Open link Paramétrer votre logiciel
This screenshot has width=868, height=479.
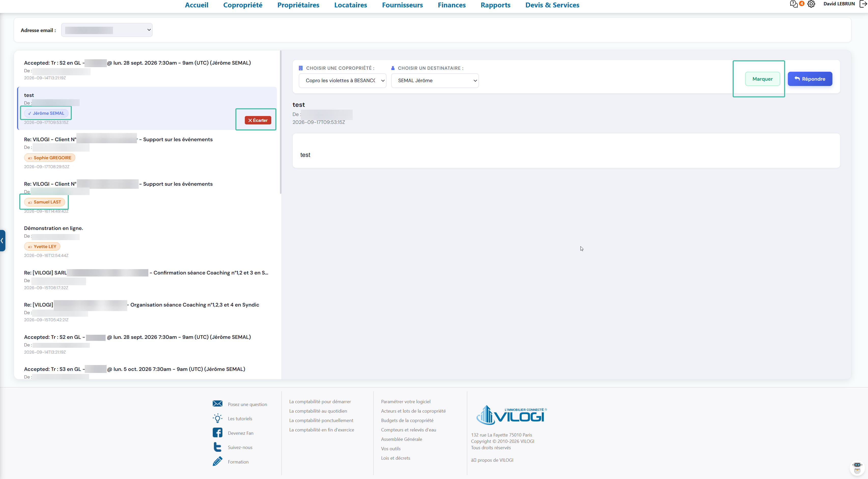[406, 401]
